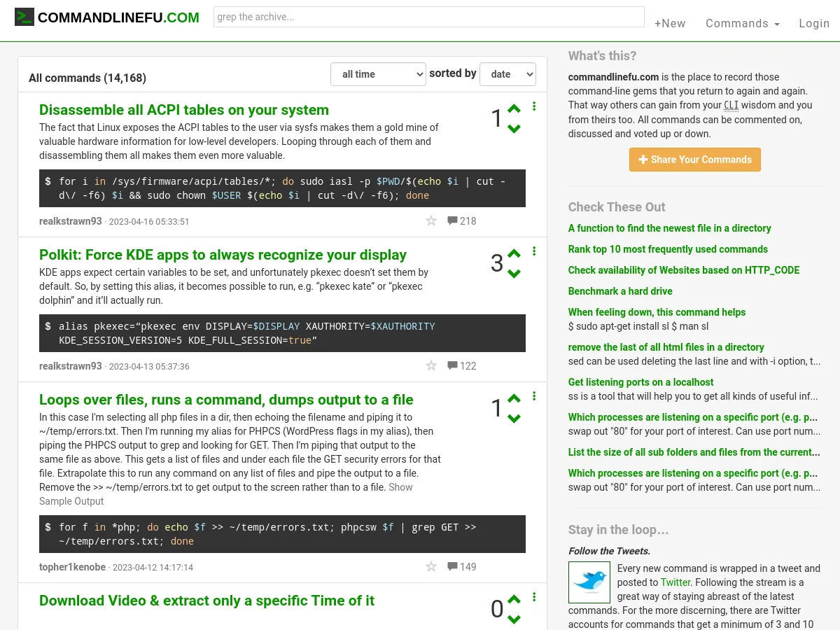Open the three-dot menu for the ACPI tables command
The image size is (840, 630).
point(534,106)
